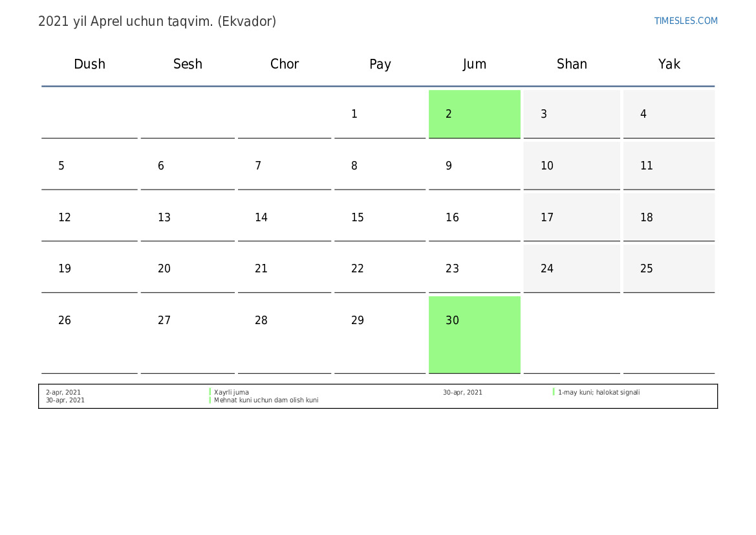Click the Yak weekday column header

669,64
